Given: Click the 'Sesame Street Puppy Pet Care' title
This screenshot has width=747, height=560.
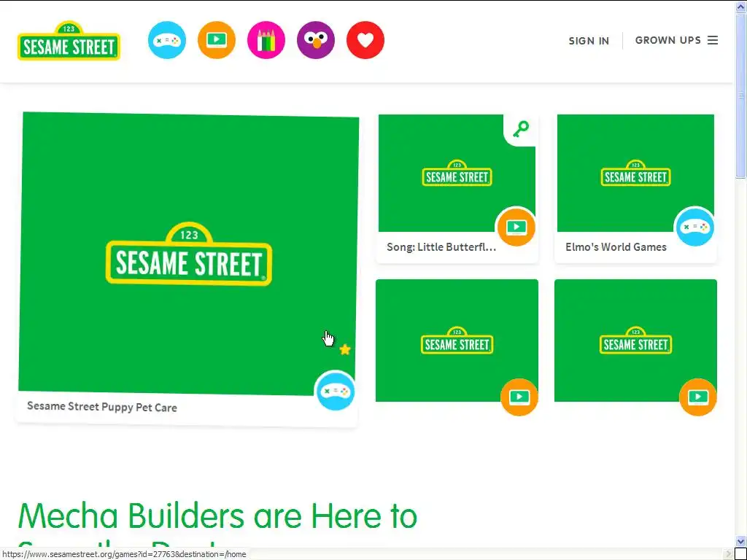Looking at the screenshot, I should pos(102,407).
